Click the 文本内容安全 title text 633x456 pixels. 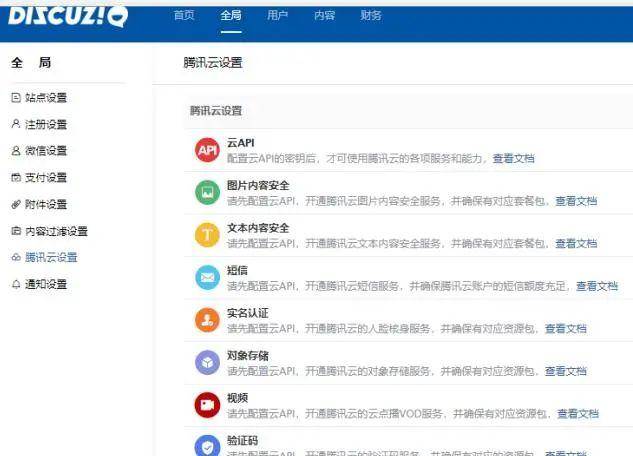(x=258, y=228)
